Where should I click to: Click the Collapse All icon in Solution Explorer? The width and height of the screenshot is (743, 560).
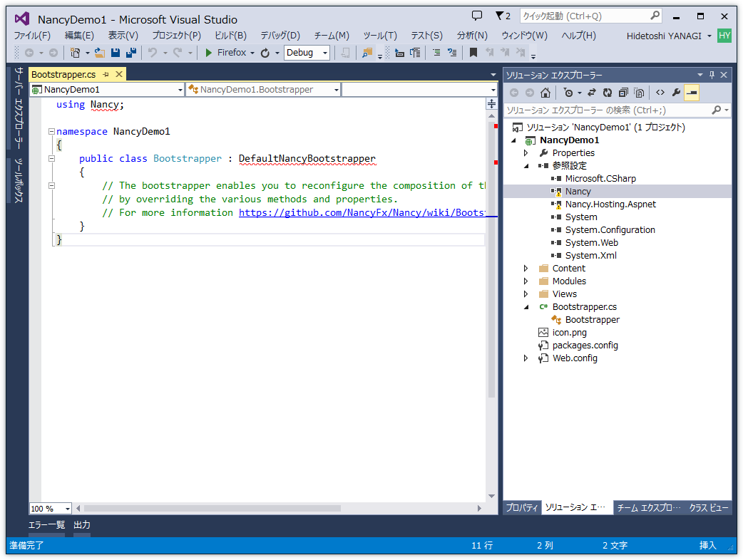pyautogui.click(x=622, y=93)
